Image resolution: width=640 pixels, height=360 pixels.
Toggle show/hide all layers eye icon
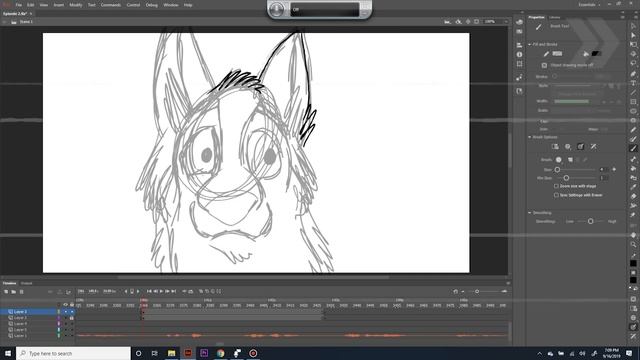pyautogui.click(x=65, y=305)
